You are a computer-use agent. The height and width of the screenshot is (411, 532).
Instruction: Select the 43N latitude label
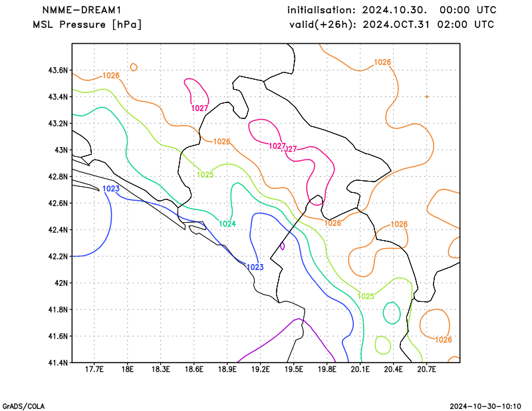click(x=61, y=150)
